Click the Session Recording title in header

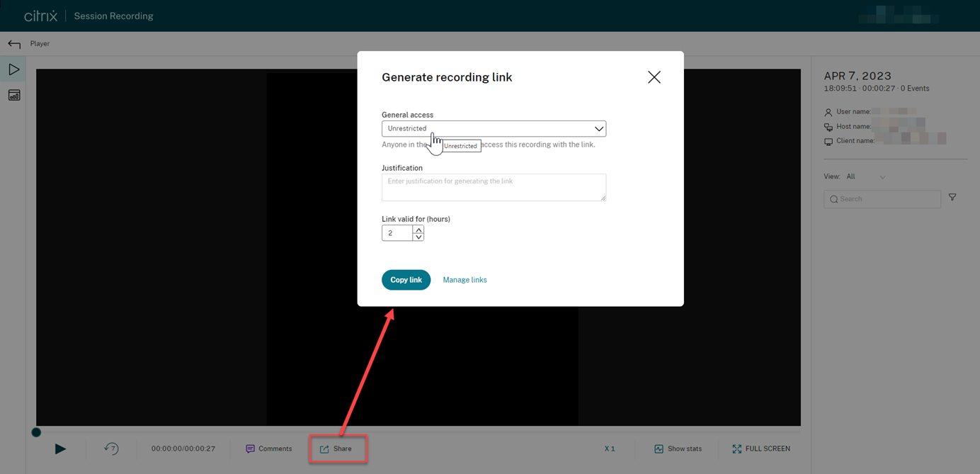pyautogui.click(x=113, y=16)
